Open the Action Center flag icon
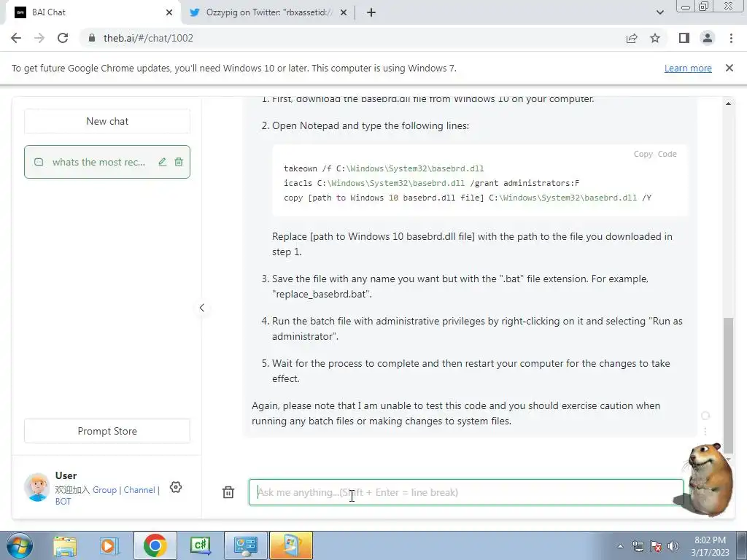The height and width of the screenshot is (560, 747). [656, 546]
